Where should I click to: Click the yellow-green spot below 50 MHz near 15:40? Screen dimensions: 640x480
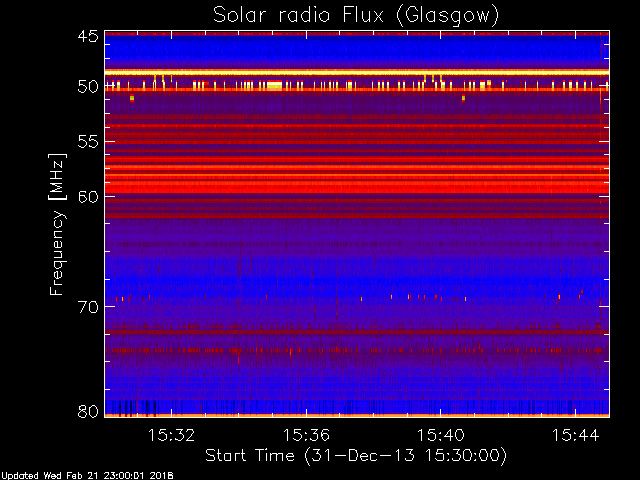[x=463, y=98]
